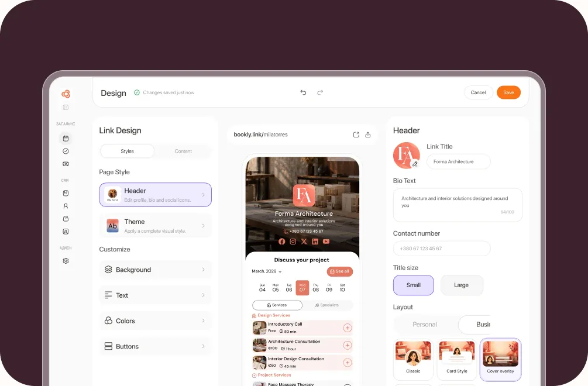Image resolution: width=588 pixels, height=386 pixels.
Task: Click the FA logo in phone preview
Action: coord(304,195)
